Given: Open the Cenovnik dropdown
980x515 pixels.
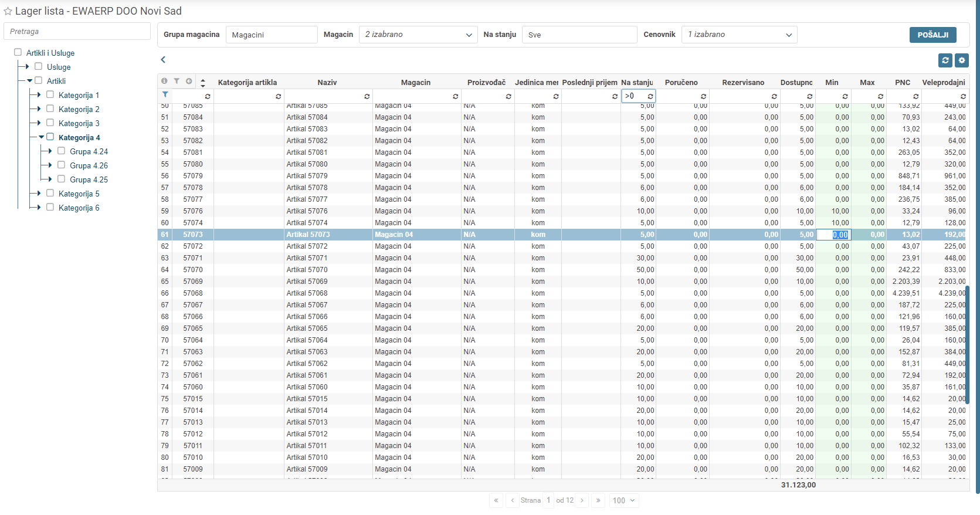Looking at the screenshot, I should [x=739, y=35].
